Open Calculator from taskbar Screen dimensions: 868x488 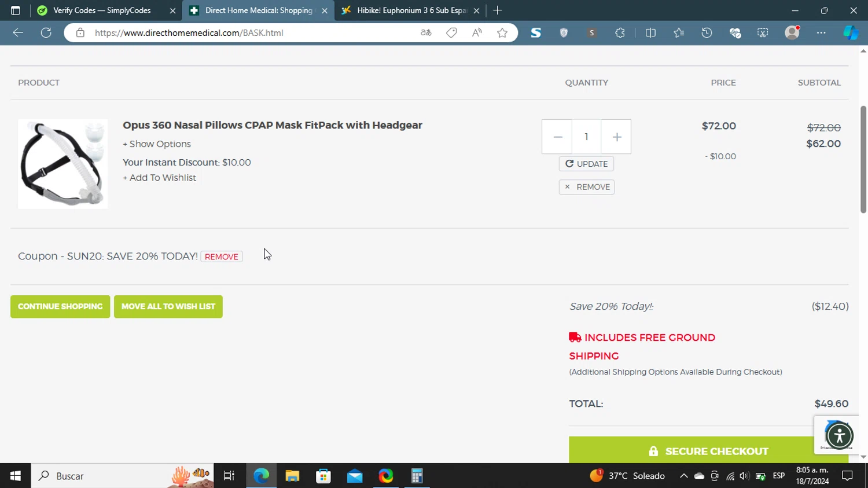click(x=417, y=476)
